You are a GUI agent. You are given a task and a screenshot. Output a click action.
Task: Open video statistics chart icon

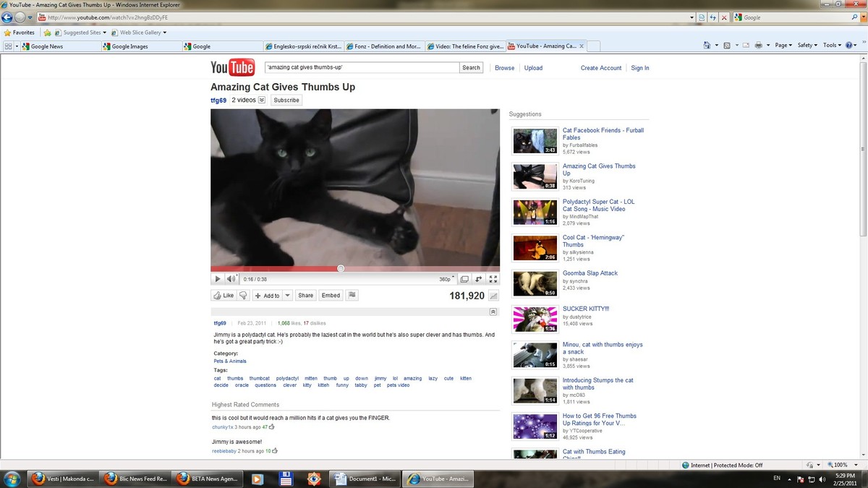click(x=493, y=296)
